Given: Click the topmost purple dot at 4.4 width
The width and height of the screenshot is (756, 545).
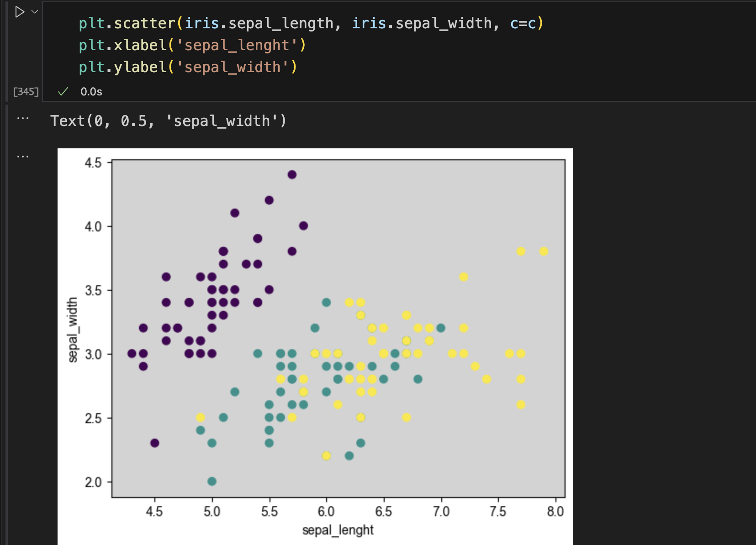Looking at the screenshot, I should coord(292,174).
